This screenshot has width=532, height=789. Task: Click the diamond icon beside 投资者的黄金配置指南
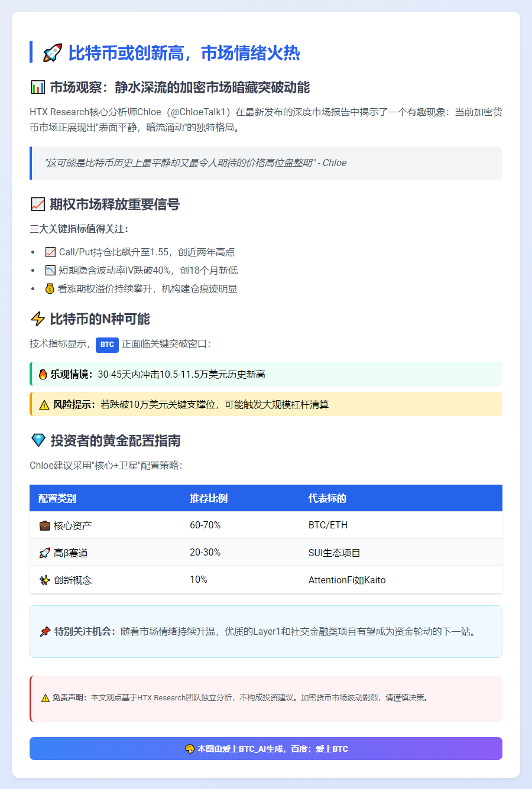click(38, 441)
